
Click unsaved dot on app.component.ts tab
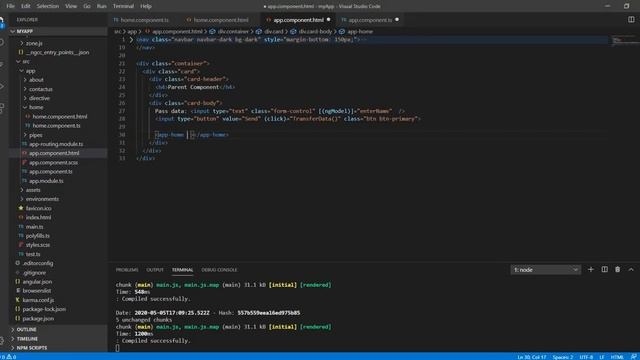(x=397, y=20)
